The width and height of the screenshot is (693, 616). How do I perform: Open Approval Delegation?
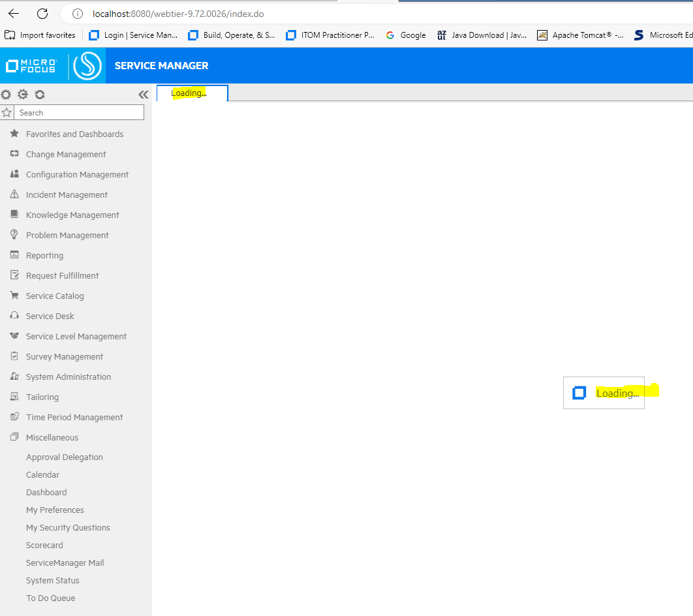[x=64, y=457]
